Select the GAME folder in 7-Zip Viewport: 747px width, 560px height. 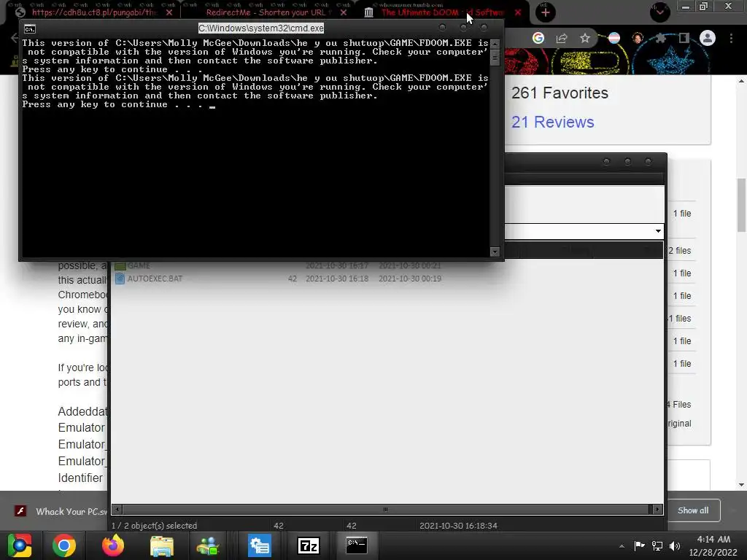(x=139, y=265)
